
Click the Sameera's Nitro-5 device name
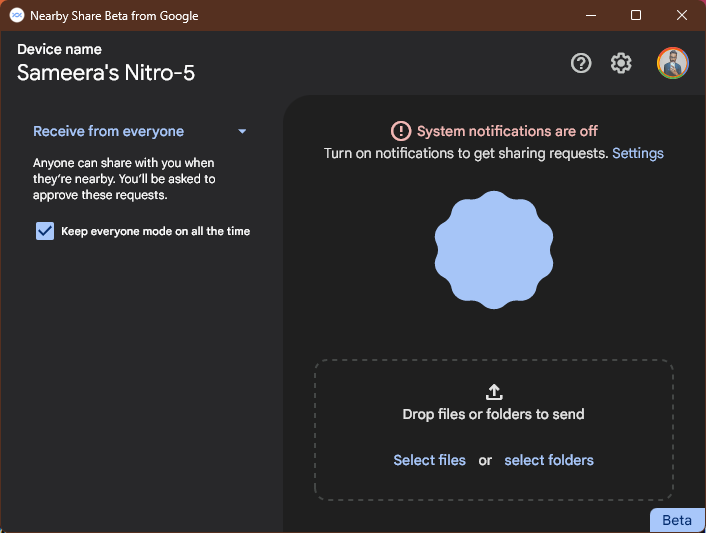(x=106, y=72)
